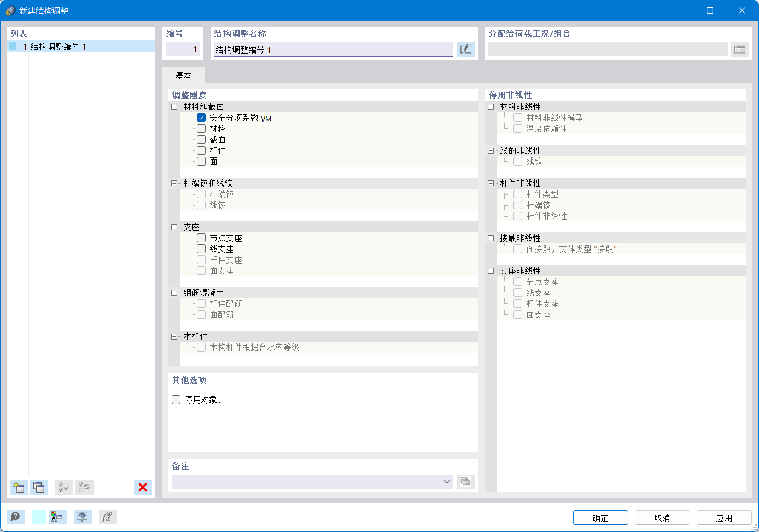The width and height of the screenshot is (759, 532).
Task: Click the 取消 button
Action: tap(662, 517)
